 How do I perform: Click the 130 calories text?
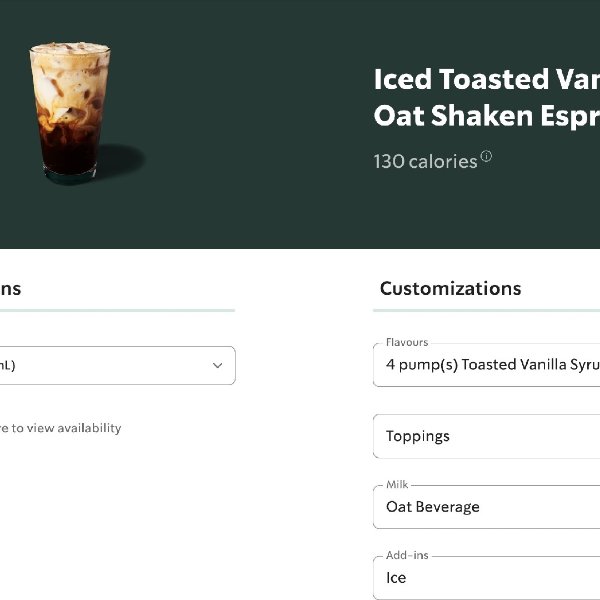[x=425, y=161]
